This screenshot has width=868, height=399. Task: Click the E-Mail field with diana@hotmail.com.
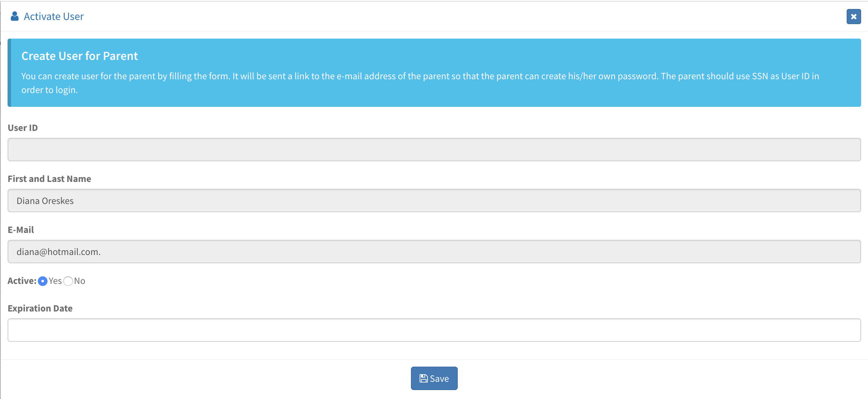[434, 252]
